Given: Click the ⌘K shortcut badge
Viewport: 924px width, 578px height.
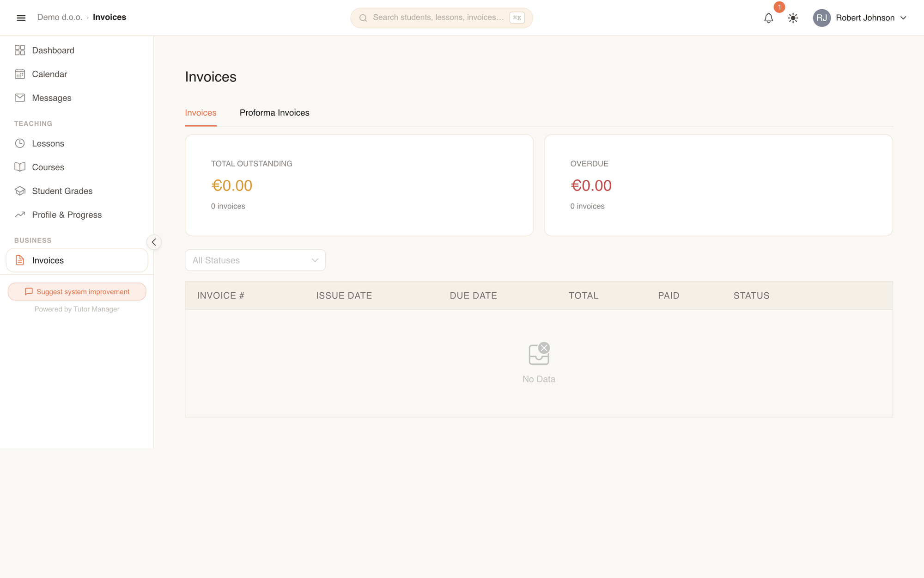Looking at the screenshot, I should (x=517, y=18).
